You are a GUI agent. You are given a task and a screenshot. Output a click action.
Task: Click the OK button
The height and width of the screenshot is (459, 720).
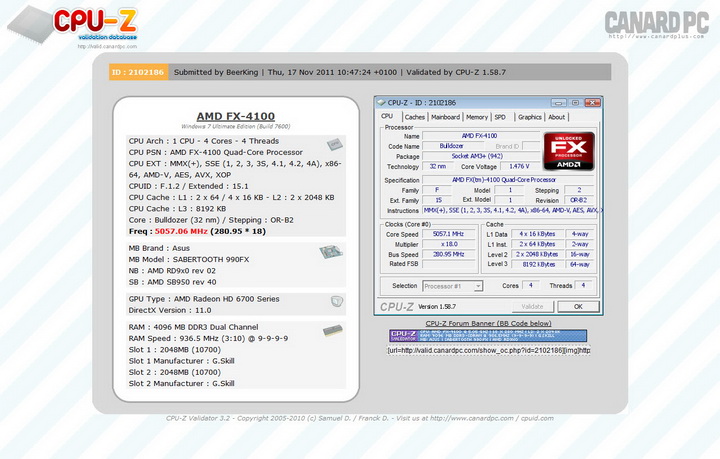578,306
